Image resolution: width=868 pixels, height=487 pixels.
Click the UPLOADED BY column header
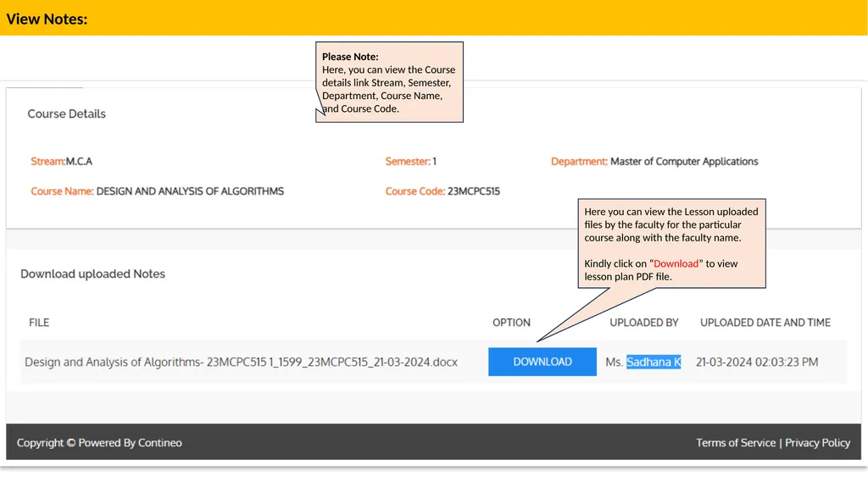pos(644,323)
